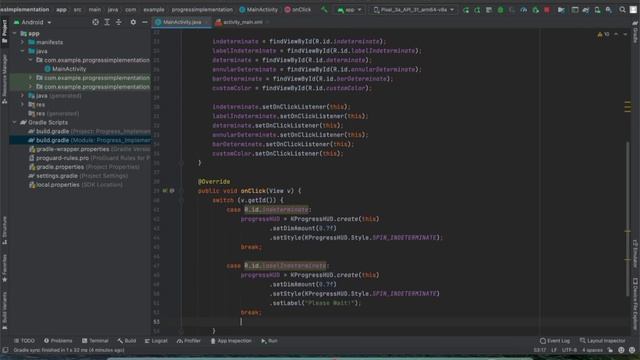This screenshot has width=640, height=360.
Task: Click Sync Project with Gradle Files icon
Action: pos(586,10)
